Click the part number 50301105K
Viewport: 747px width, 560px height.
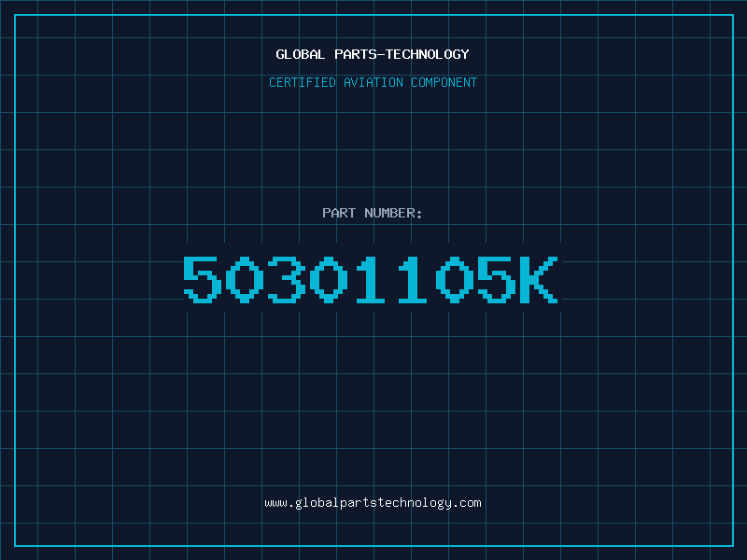click(x=371, y=279)
